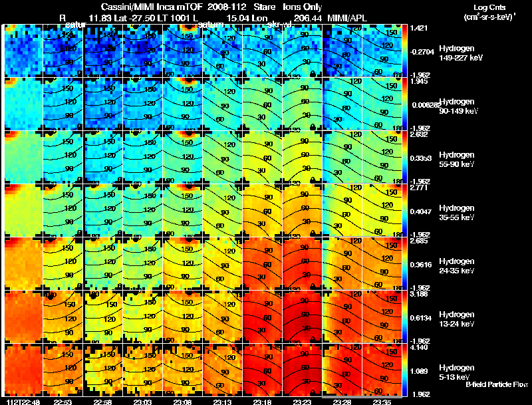
Task: Click the Hydrogen 13-24 keV row label
Action: (x=456, y=319)
